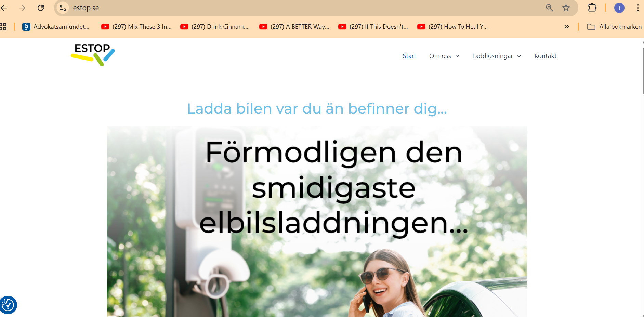The image size is (644, 317).
Task: Expand the Laddlösningar dropdown menu
Action: (497, 56)
